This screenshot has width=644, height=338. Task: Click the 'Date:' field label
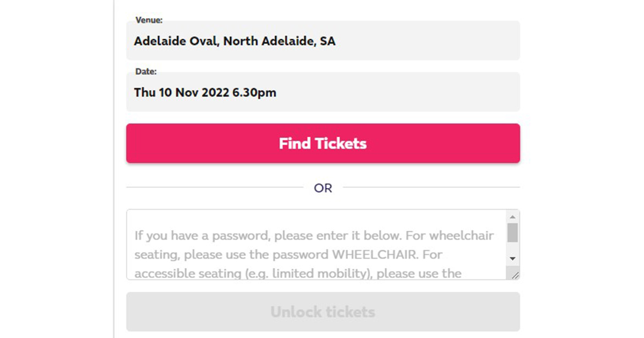[x=146, y=71]
